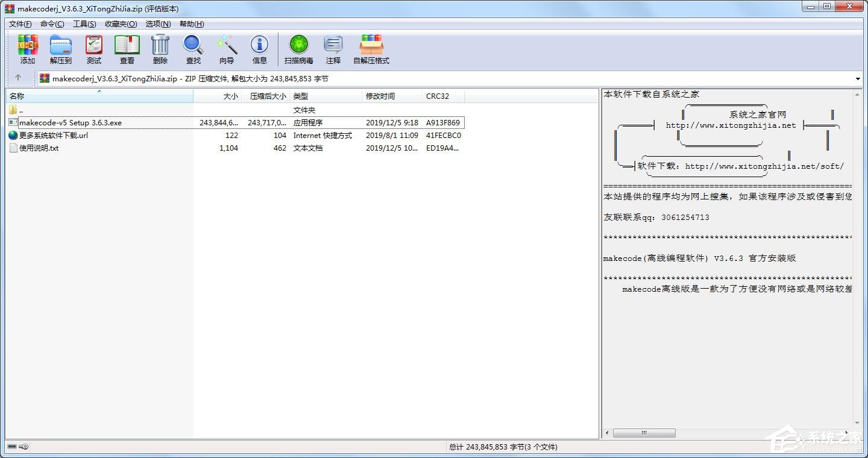Click type cell 'Internet 快捷方式'
This screenshot has width=868, height=458.
click(x=322, y=135)
